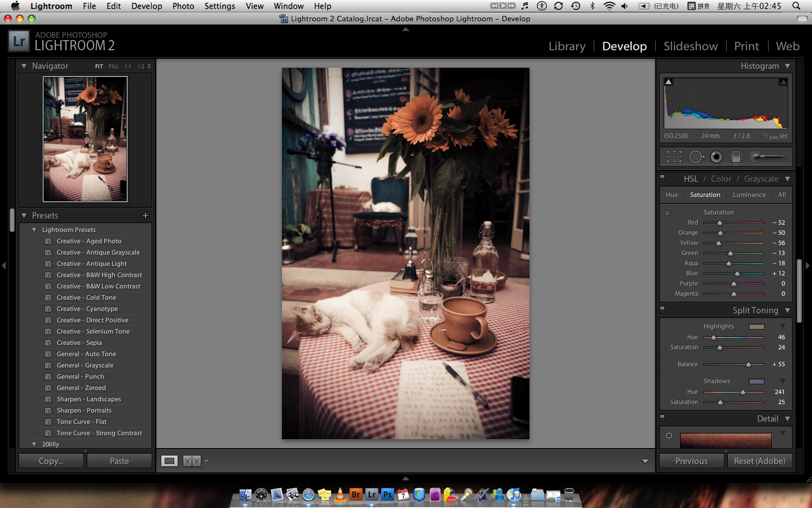812x508 pixels.
Task: Open the Photo menu
Action: click(183, 6)
